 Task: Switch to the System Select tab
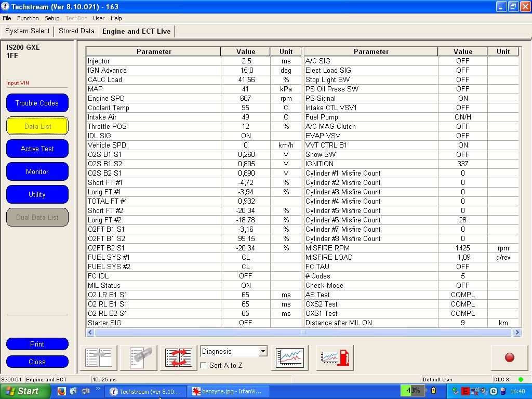click(x=27, y=31)
